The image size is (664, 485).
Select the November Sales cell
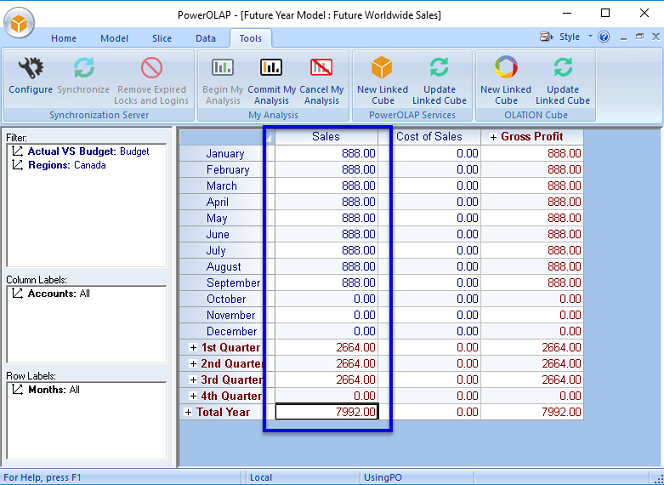pyautogui.click(x=326, y=315)
